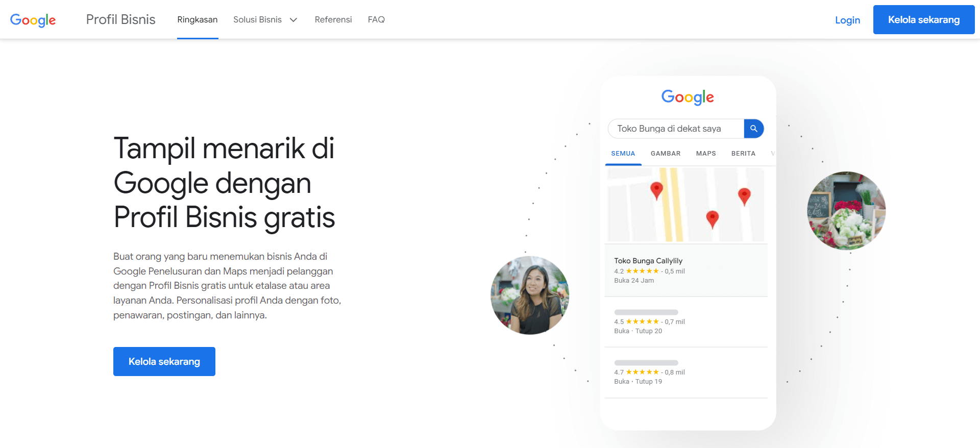Click the 4.2 star rating row

pyautogui.click(x=649, y=271)
